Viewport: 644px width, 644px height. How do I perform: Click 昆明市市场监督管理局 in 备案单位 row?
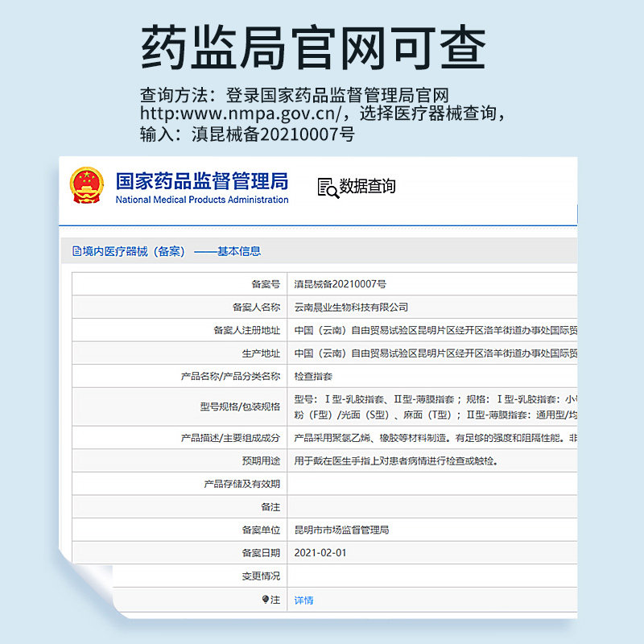coord(341,530)
